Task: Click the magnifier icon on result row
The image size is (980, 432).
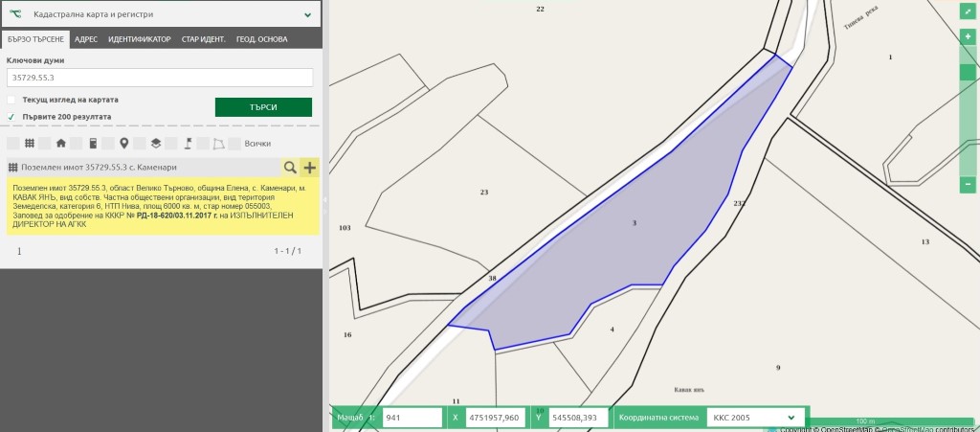Action: click(x=289, y=168)
